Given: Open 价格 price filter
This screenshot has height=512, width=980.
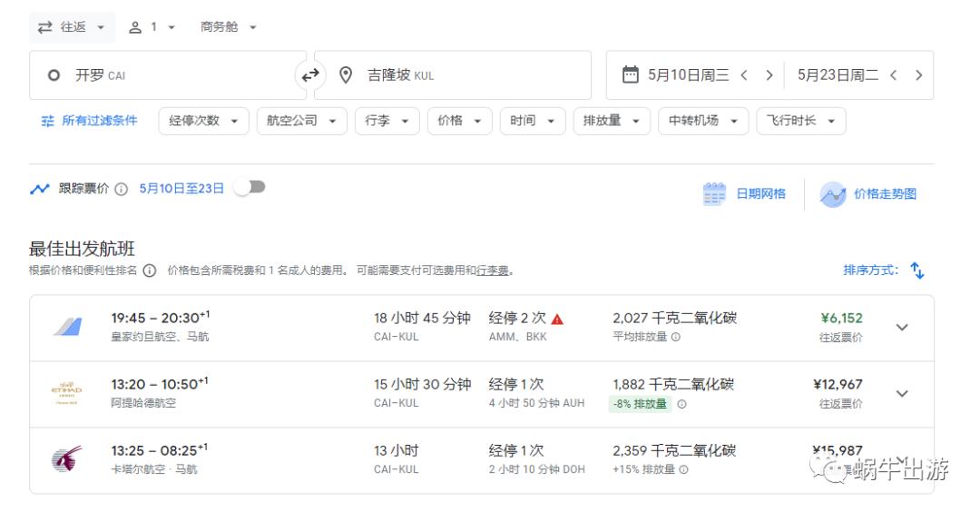Looking at the screenshot, I should click(459, 122).
